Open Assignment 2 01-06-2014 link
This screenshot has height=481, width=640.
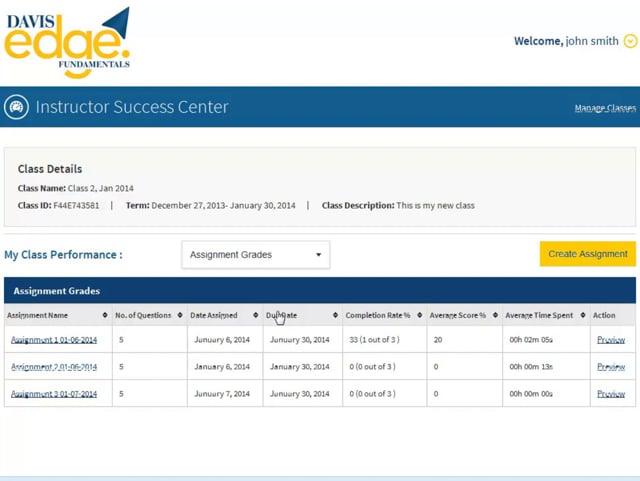click(54, 367)
